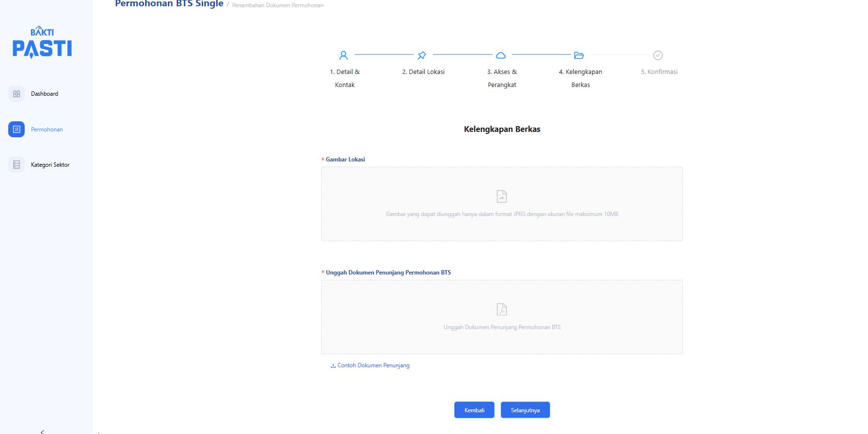
Task: Click the image file icon in Gambar Lokasi
Action: pos(502,196)
